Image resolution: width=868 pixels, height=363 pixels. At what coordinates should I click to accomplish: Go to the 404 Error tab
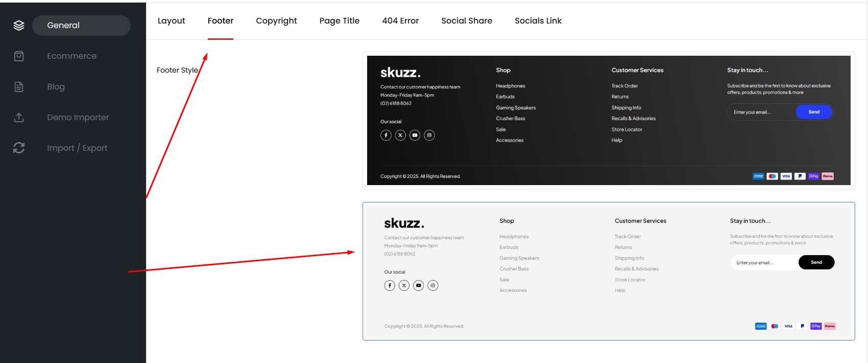click(400, 21)
